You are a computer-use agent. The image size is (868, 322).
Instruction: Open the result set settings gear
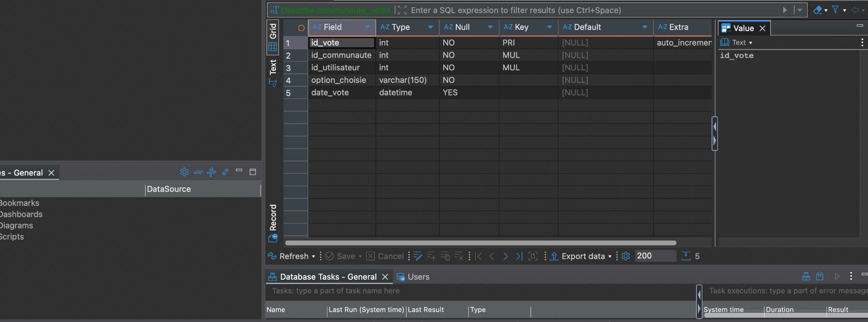pyautogui.click(x=626, y=256)
